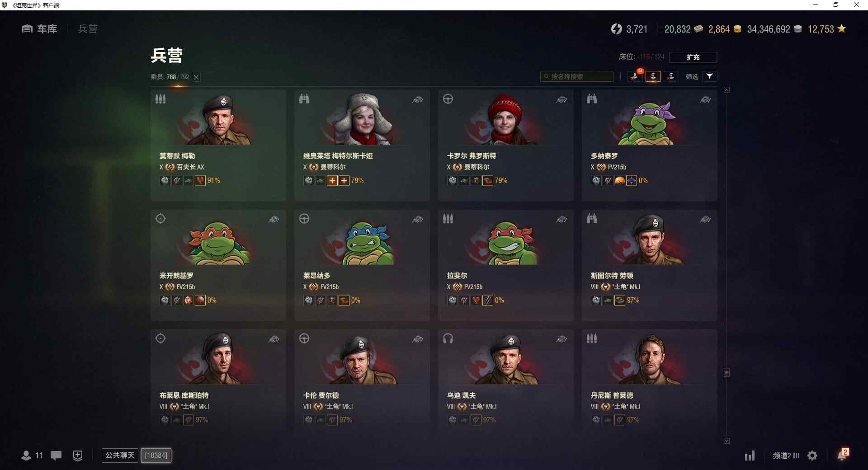This screenshot has width=868, height=470.
Task: Toggle the dismissed crew members filter
Action: (671, 76)
